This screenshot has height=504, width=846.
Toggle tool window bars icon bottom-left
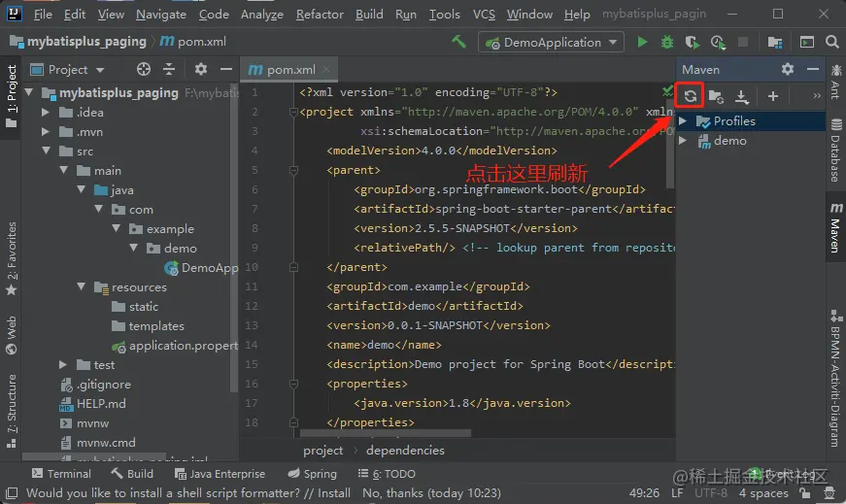point(12,492)
